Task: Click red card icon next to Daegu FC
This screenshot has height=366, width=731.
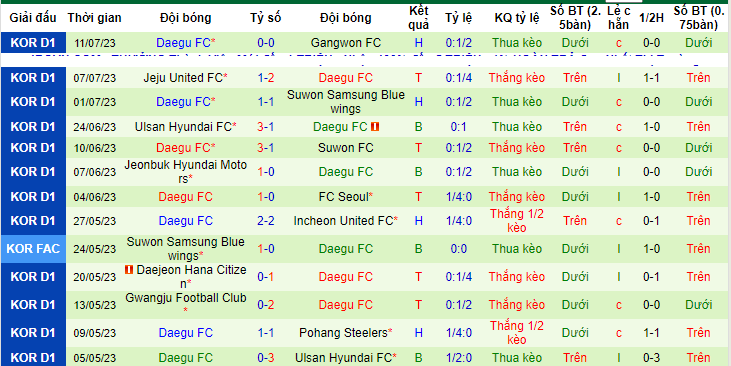Action: coord(375,126)
